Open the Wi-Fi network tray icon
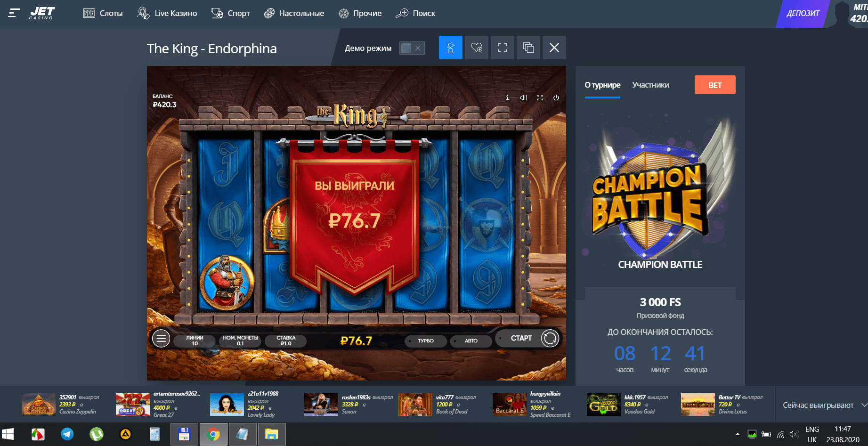 781,434
